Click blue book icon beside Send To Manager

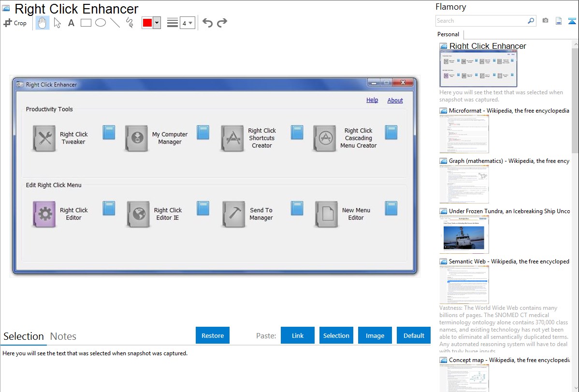(x=297, y=208)
